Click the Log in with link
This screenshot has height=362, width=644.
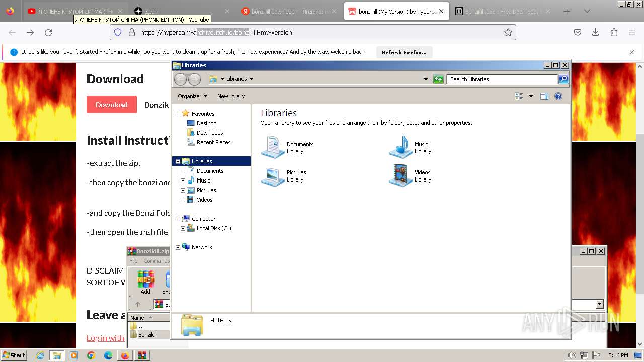click(105, 338)
